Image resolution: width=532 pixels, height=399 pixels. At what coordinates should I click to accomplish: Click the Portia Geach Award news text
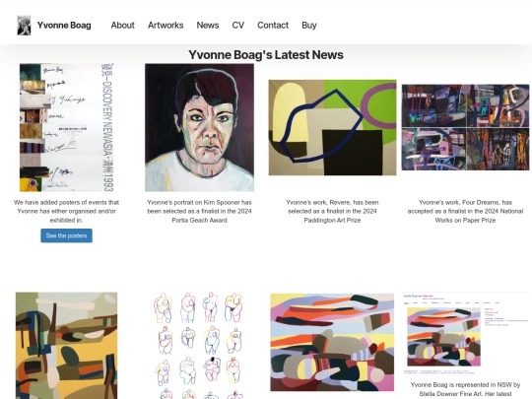(x=199, y=212)
